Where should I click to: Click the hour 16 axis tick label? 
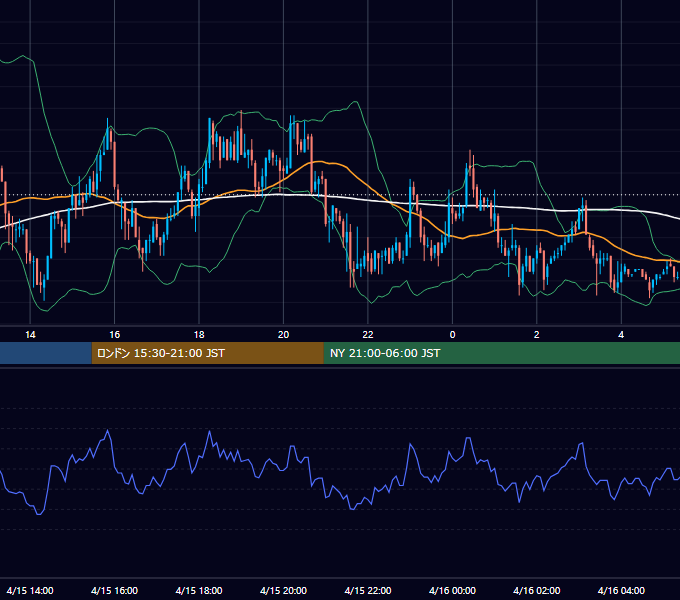point(114,335)
